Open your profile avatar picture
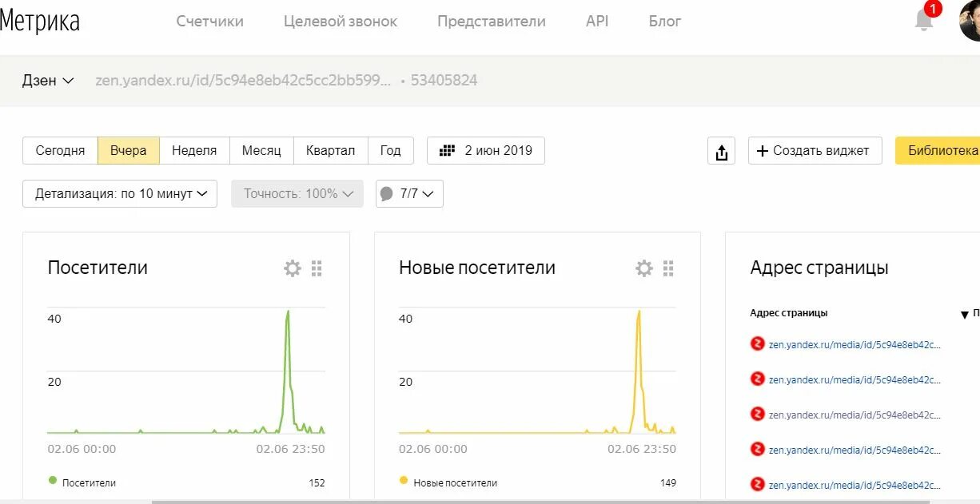 pyautogui.click(x=969, y=22)
